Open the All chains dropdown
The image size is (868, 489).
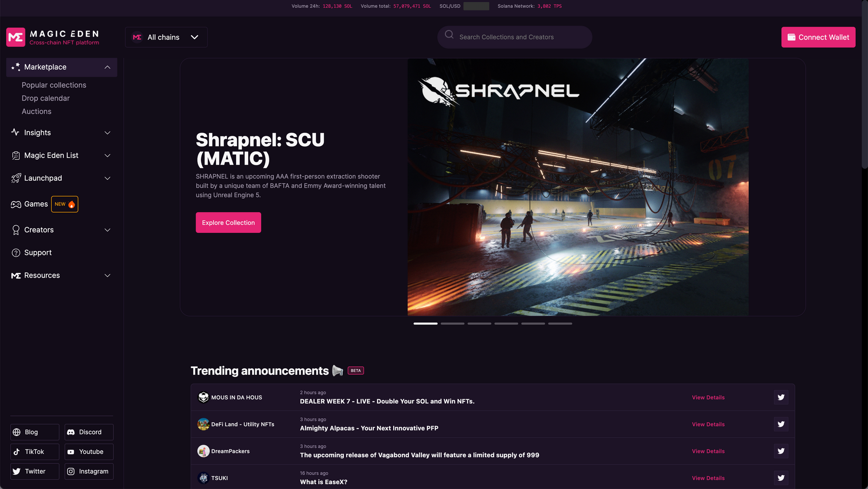click(x=166, y=37)
